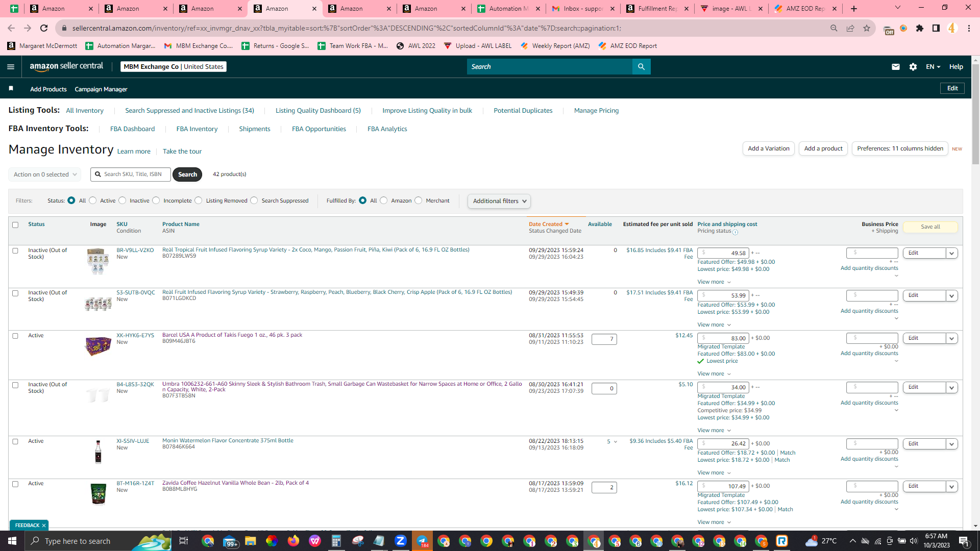
Task: Sort by the Date Created column
Action: (x=549, y=224)
